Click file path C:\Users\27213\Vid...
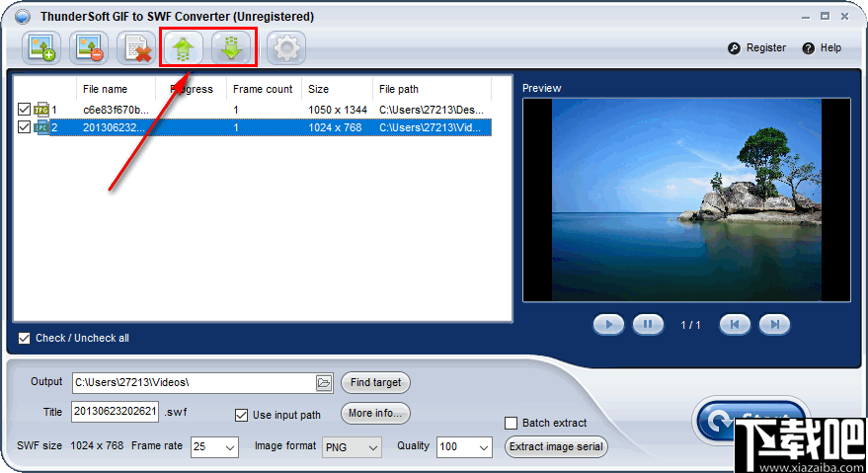 click(431, 127)
